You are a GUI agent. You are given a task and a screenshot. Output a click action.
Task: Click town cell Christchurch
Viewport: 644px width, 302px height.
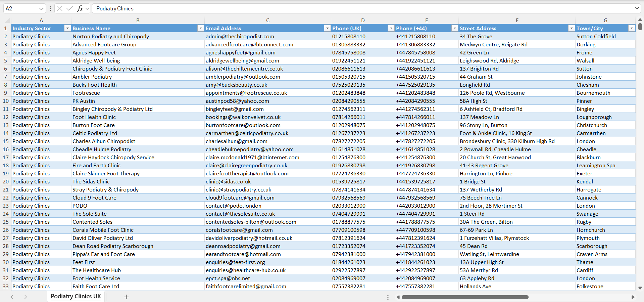605,125
